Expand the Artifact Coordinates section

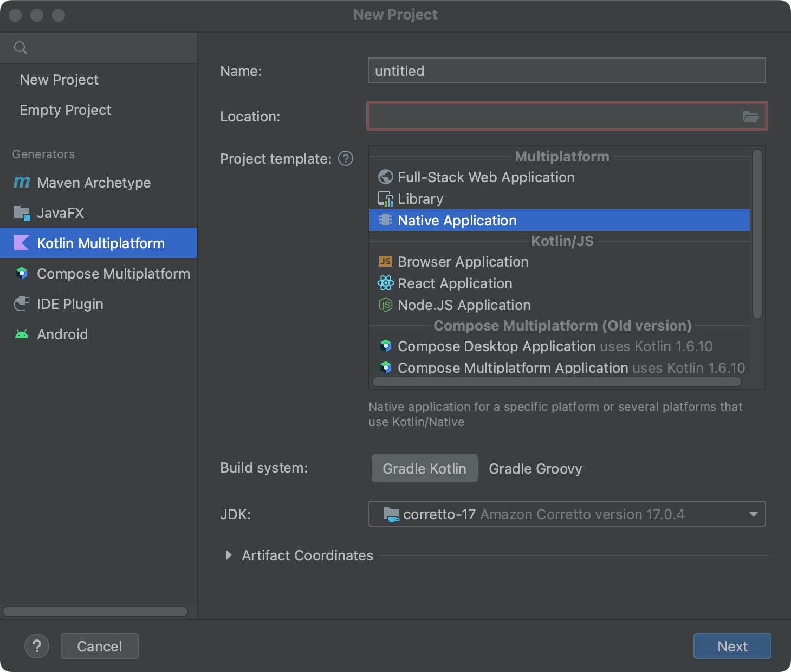[229, 555]
